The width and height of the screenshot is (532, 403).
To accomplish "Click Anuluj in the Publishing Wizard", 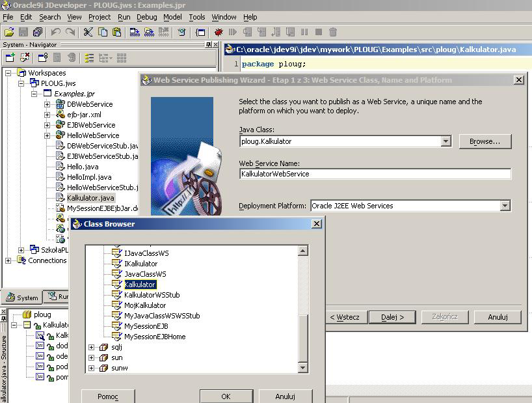I will coord(498,317).
